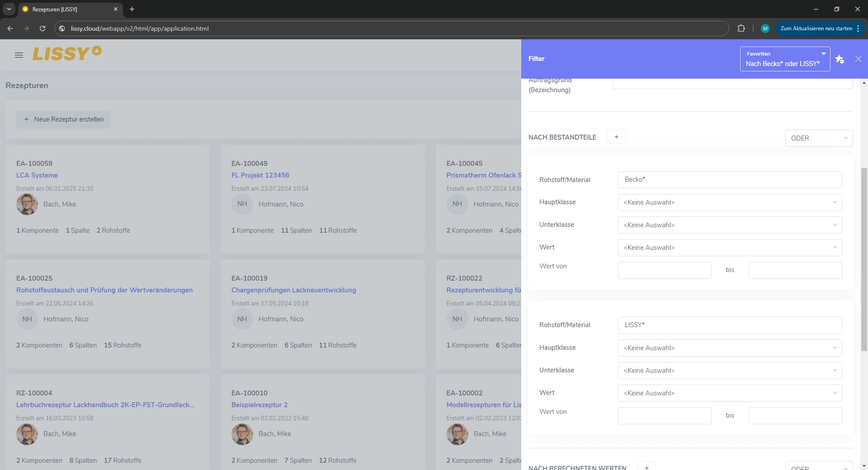Open ODER dropdown for berechnete Werte
Image resolution: width=868 pixels, height=470 pixels.
[x=819, y=466]
